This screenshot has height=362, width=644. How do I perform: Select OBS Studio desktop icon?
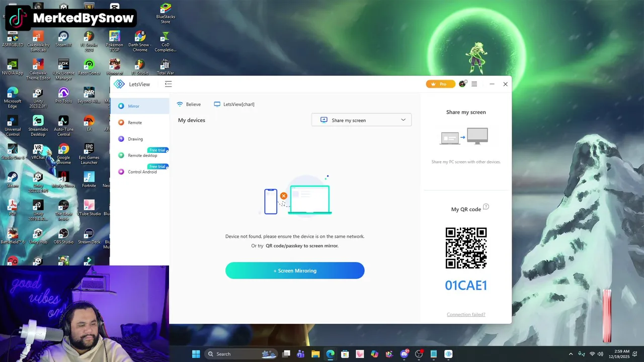click(x=63, y=236)
